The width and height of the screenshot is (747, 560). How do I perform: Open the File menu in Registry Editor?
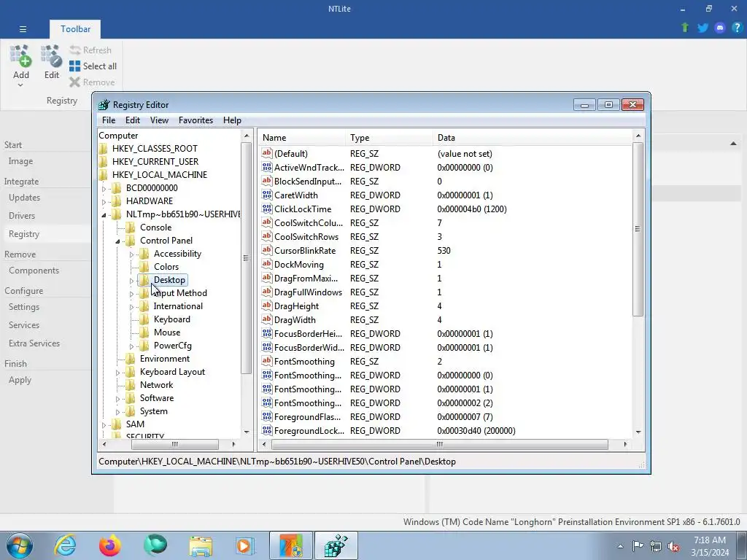click(x=109, y=120)
